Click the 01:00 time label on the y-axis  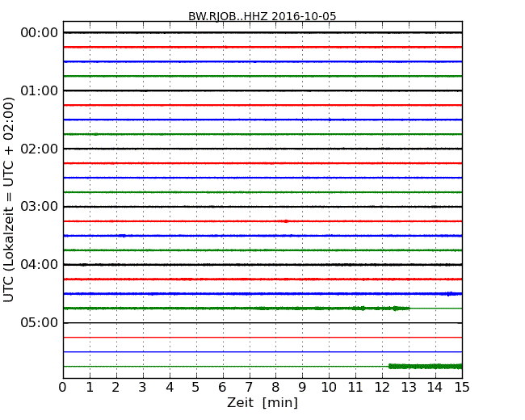click(40, 90)
